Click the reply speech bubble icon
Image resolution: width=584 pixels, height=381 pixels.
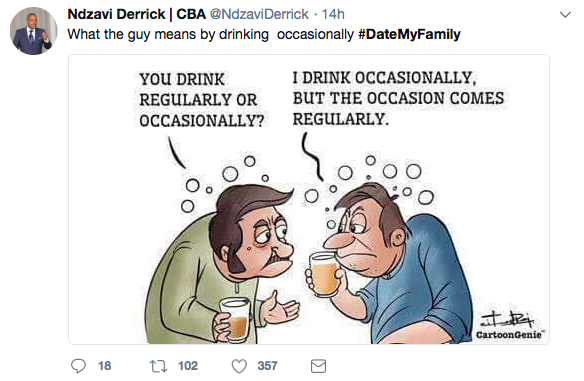(78, 366)
